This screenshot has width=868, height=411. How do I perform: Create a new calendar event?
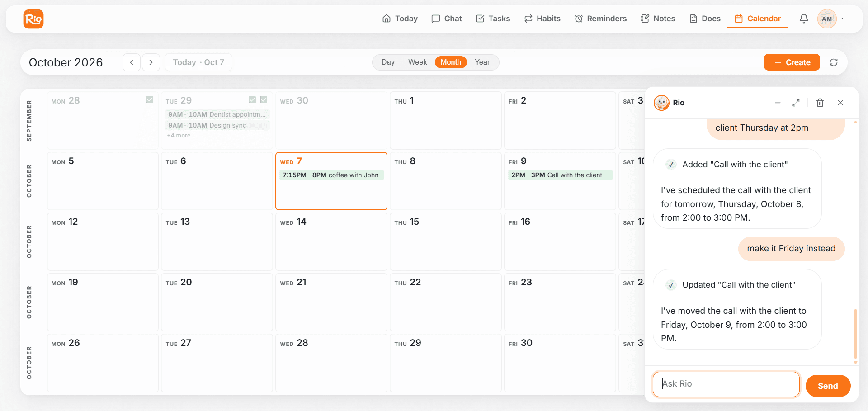click(792, 62)
